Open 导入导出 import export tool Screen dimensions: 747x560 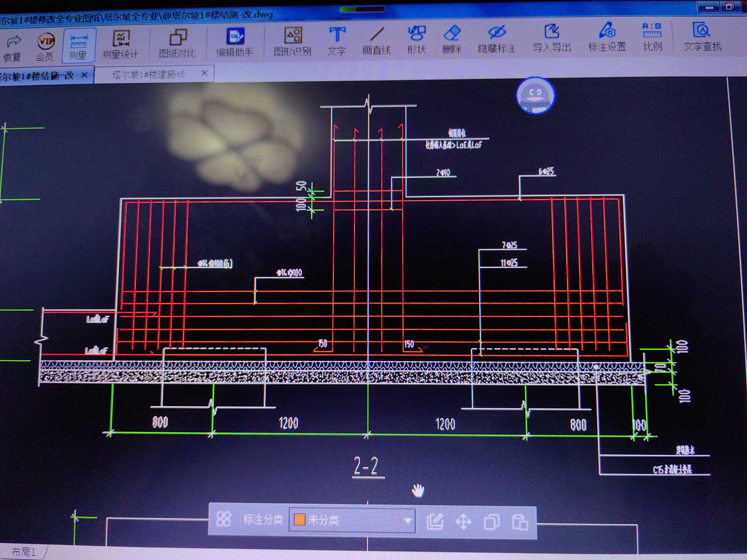tap(552, 38)
